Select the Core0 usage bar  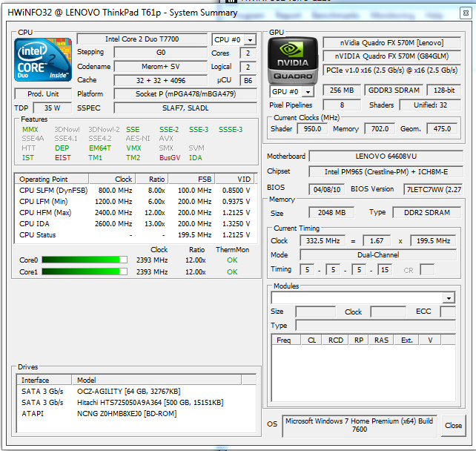point(85,260)
